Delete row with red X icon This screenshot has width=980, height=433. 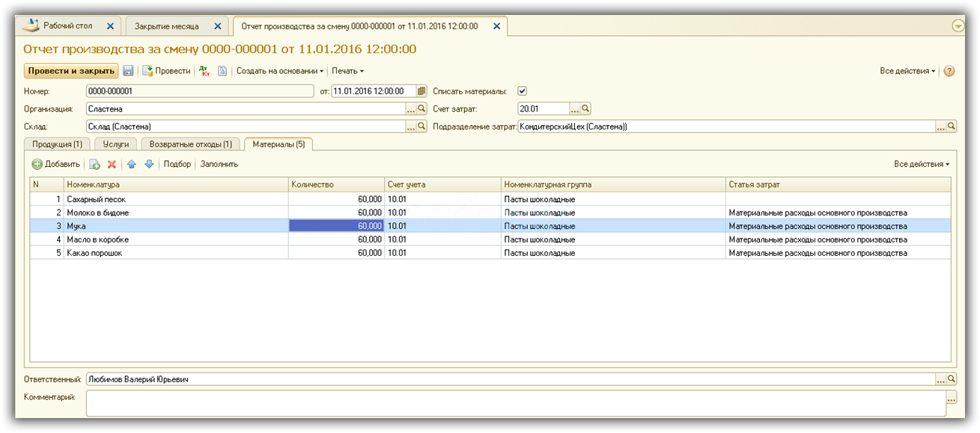point(112,165)
